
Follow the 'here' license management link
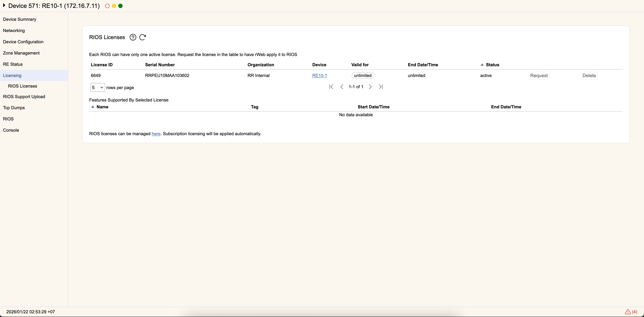[156, 134]
